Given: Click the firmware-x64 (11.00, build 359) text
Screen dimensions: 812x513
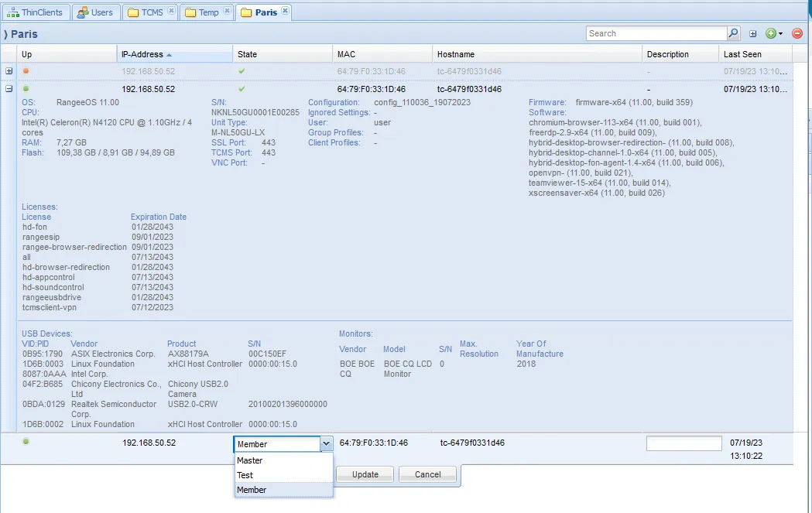Looking at the screenshot, I should pos(634,102).
